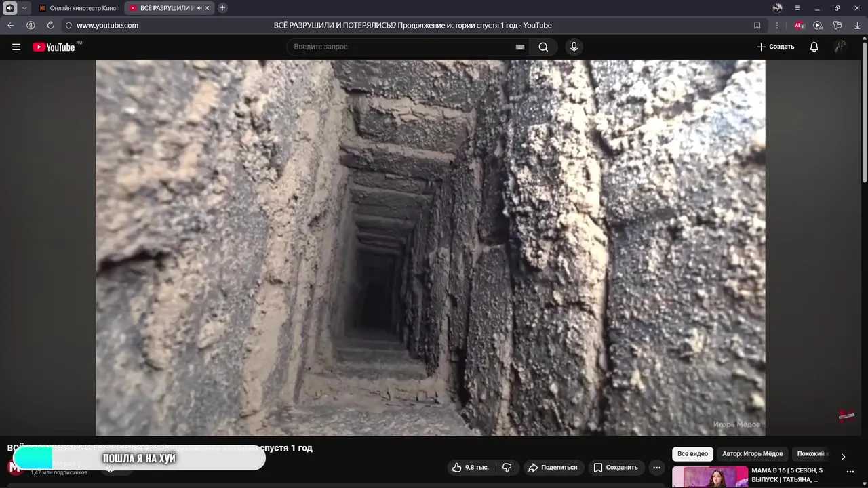Viewport: 868px width, 488px height.
Task: Mute the YouTube tab audio icon
Action: [x=199, y=8]
